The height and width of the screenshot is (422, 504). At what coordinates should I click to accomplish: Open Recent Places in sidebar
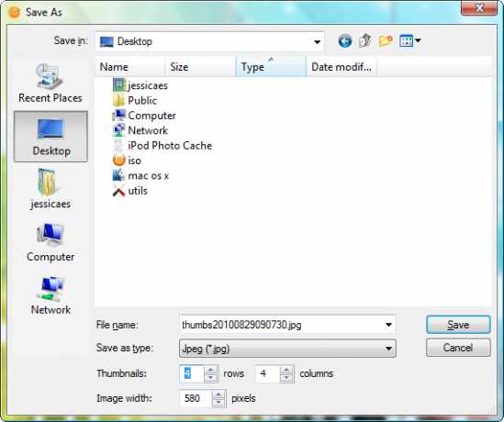pyautogui.click(x=50, y=83)
